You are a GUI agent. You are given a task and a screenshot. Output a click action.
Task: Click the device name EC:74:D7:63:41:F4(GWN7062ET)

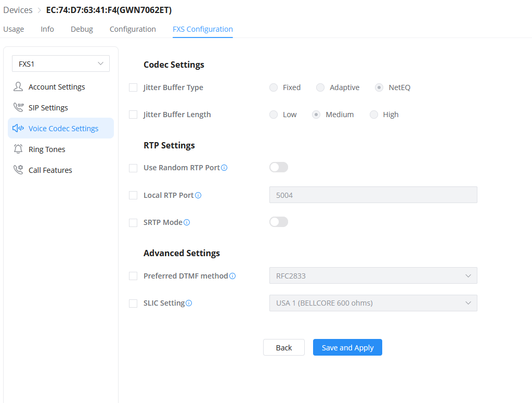click(x=109, y=10)
